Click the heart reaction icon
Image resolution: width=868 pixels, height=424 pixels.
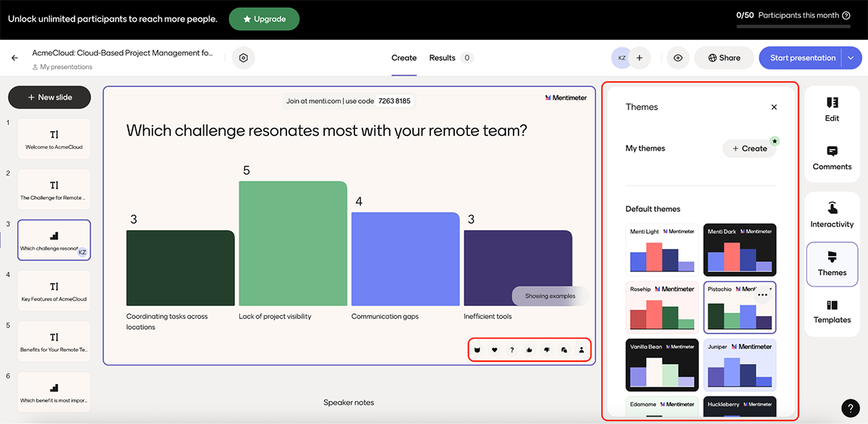[x=495, y=350]
